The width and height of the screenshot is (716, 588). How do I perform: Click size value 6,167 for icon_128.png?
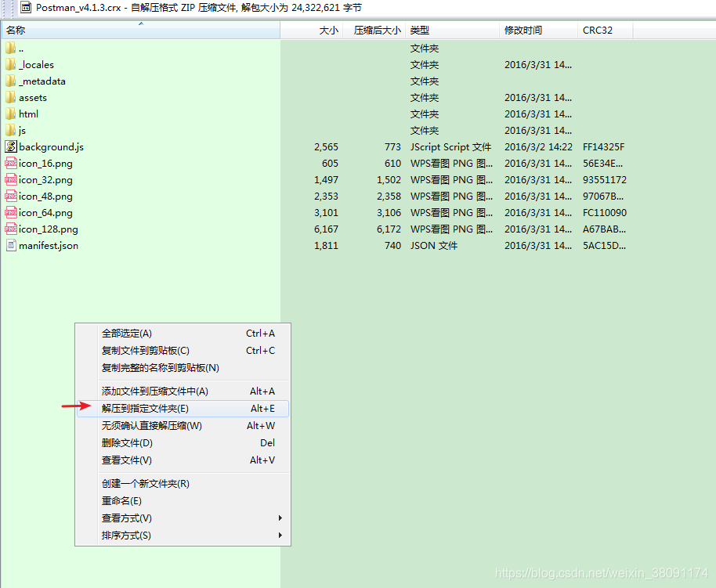[x=326, y=229]
